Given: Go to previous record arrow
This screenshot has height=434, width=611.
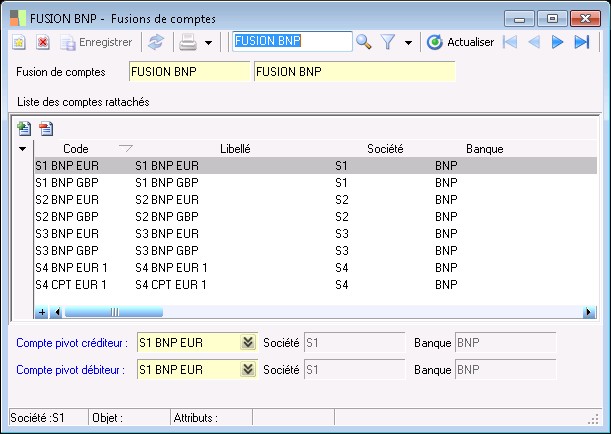Looking at the screenshot, I should click(x=534, y=42).
